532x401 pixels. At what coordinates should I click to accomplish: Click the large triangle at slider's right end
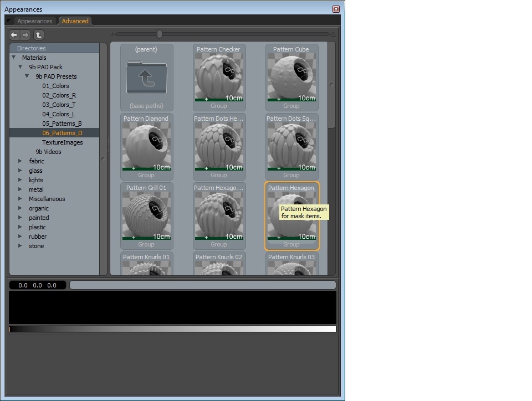click(x=333, y=34)
